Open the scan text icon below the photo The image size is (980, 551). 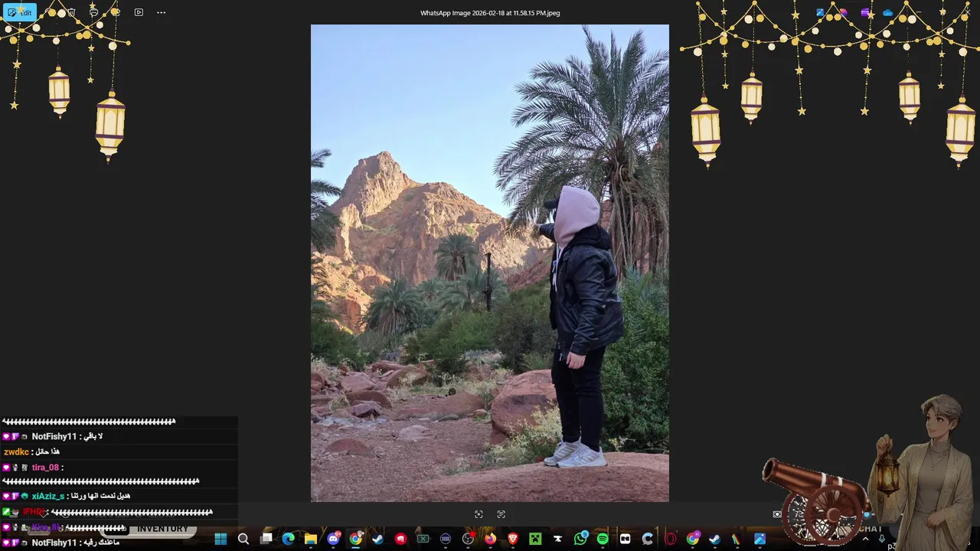click(501, 514)
